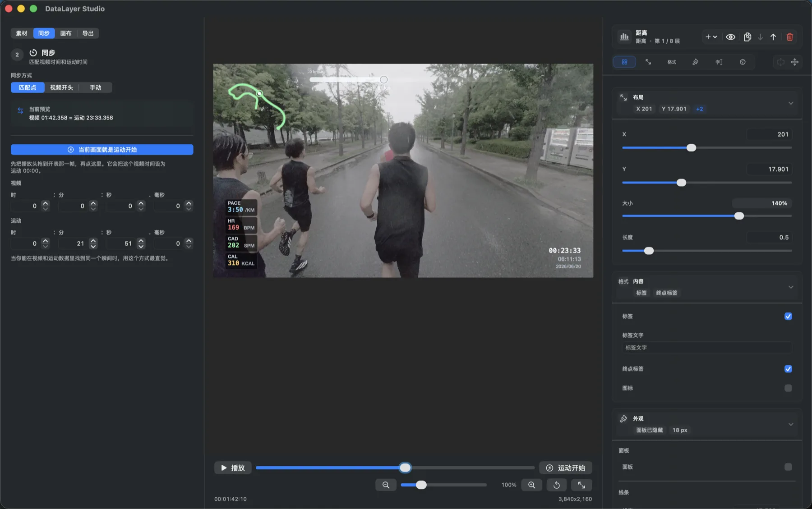Viewport: 812px width, 509px height.
Task: Click the X value field 201
Action: pos(769,134)
